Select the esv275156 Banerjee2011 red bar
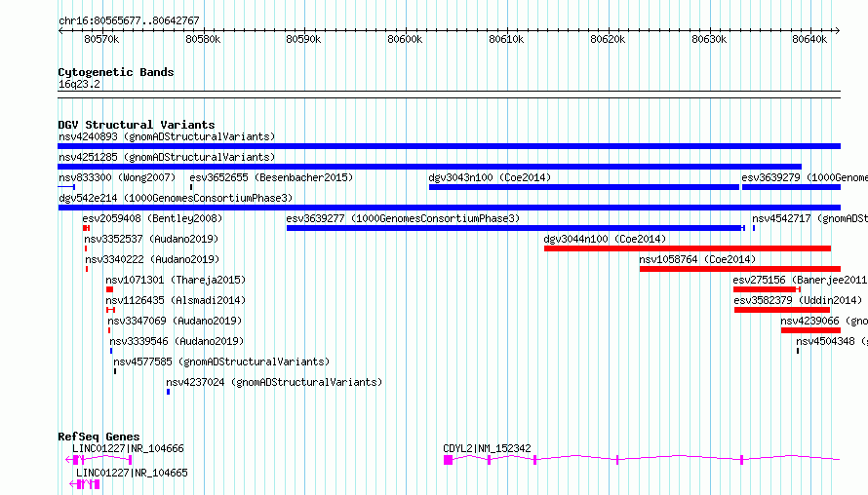 click(767, 289)
